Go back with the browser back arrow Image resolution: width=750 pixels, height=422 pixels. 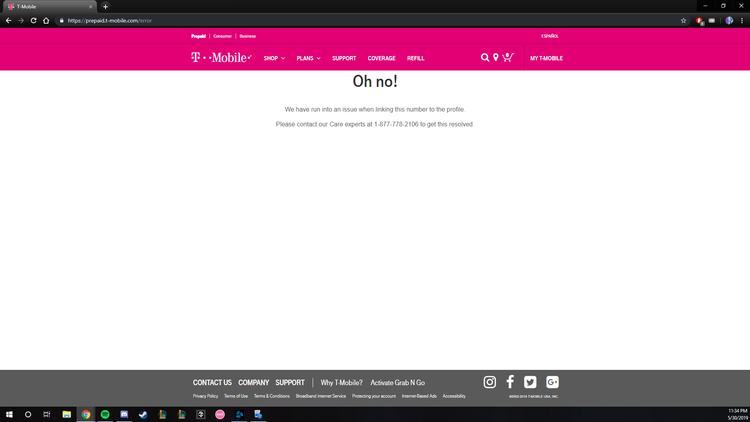point(9,21)
